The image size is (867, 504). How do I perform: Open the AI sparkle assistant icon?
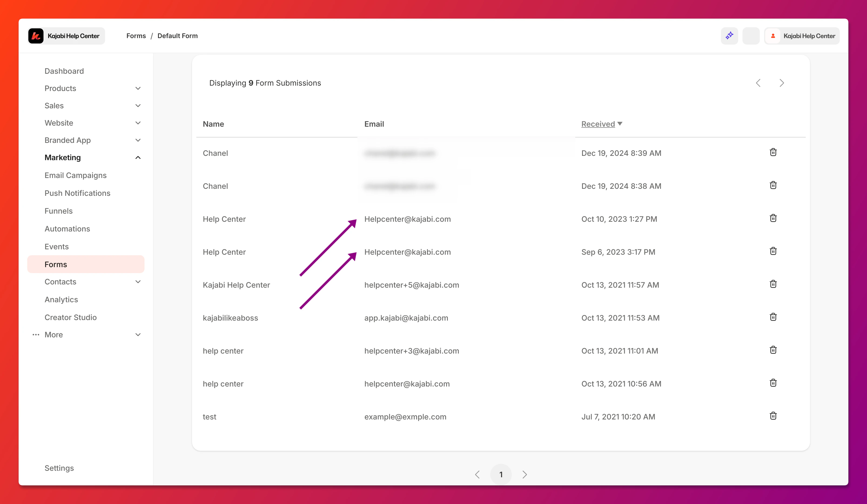729,36
